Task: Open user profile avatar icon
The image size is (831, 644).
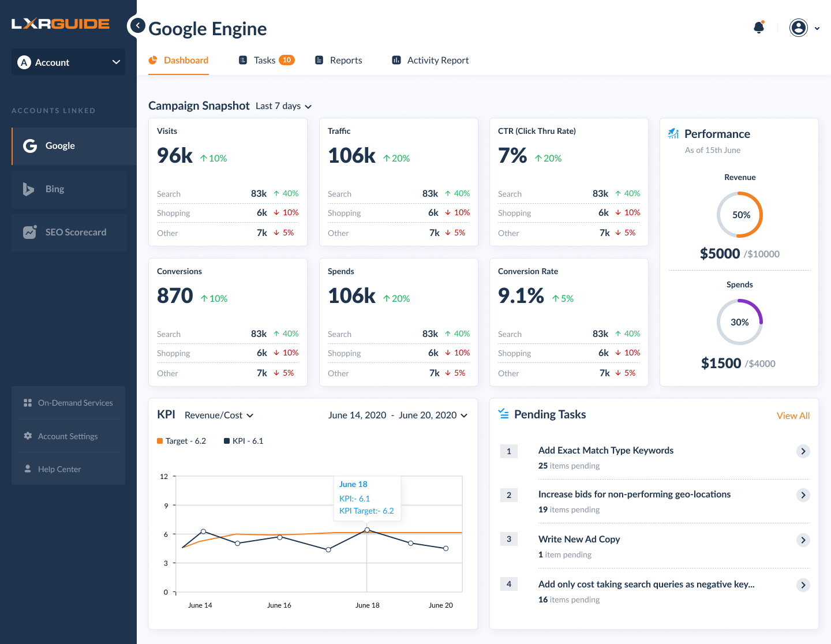Action: [x=799, y=28]
